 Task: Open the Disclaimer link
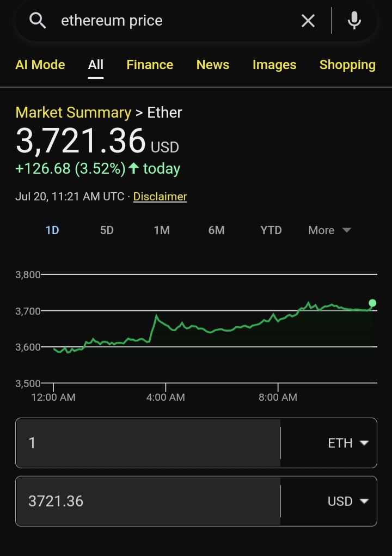160,197
